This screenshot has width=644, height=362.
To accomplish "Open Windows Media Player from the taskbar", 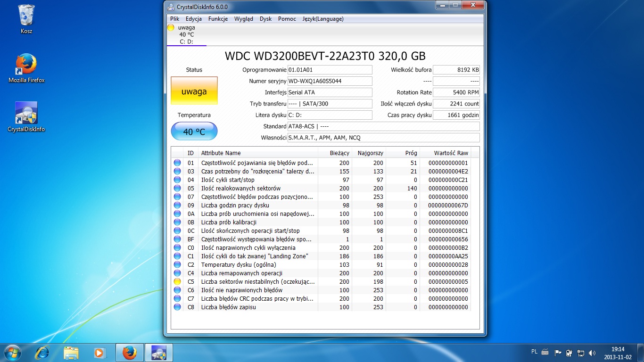I will (99, 352).
